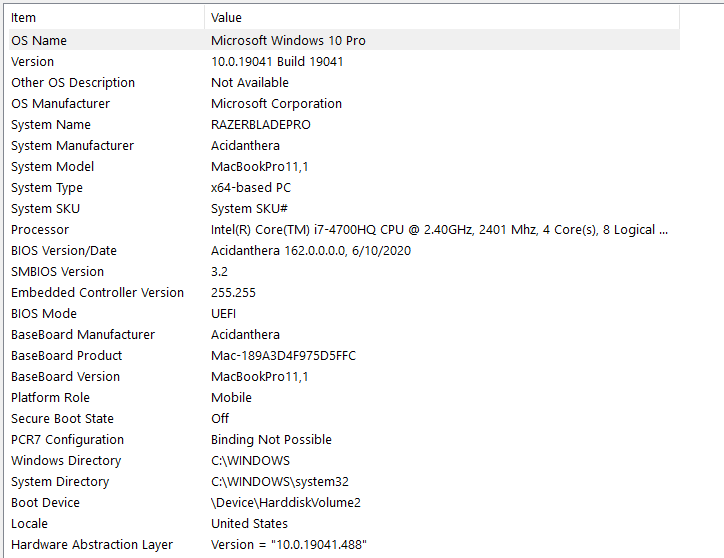Select the Platform Role row

click(50, 397)
